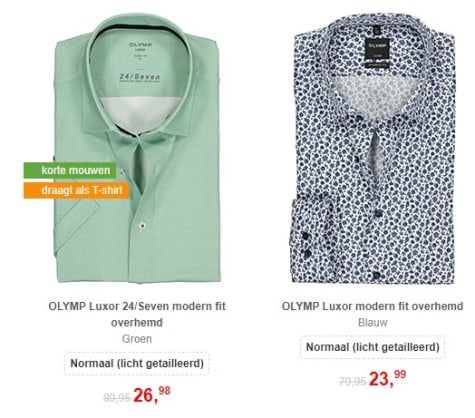Click the OLYMP logo tag in green shirt
This screenshot has width=475, height=418.
tap(140, 45)
